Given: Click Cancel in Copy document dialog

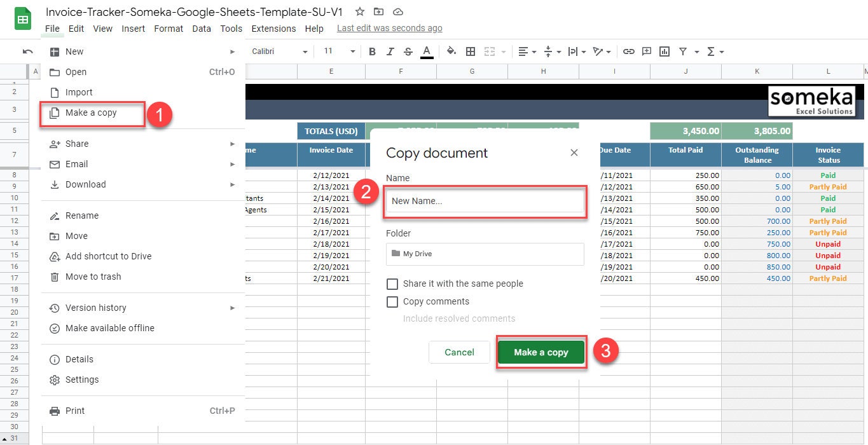Looking at the screenshot, I should 459,352.
